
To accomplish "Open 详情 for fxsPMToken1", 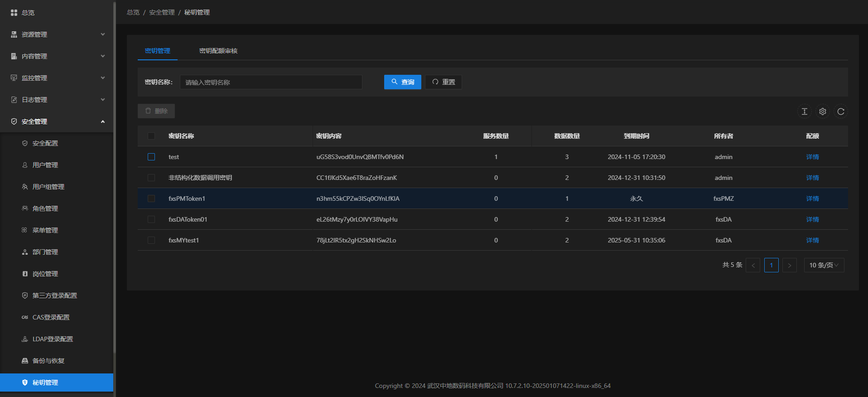I will click(x=812, y=198).
